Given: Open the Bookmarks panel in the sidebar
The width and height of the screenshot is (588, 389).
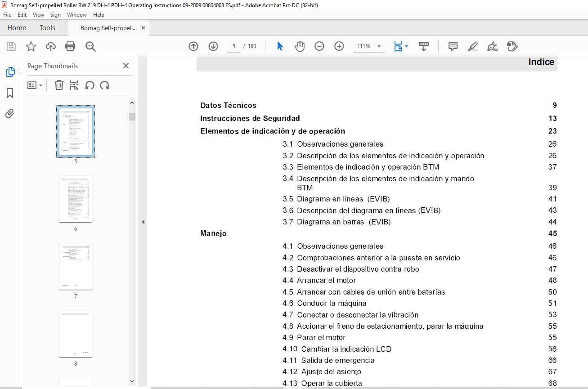Looking at the screenshot, I should (x=10, y=93).
